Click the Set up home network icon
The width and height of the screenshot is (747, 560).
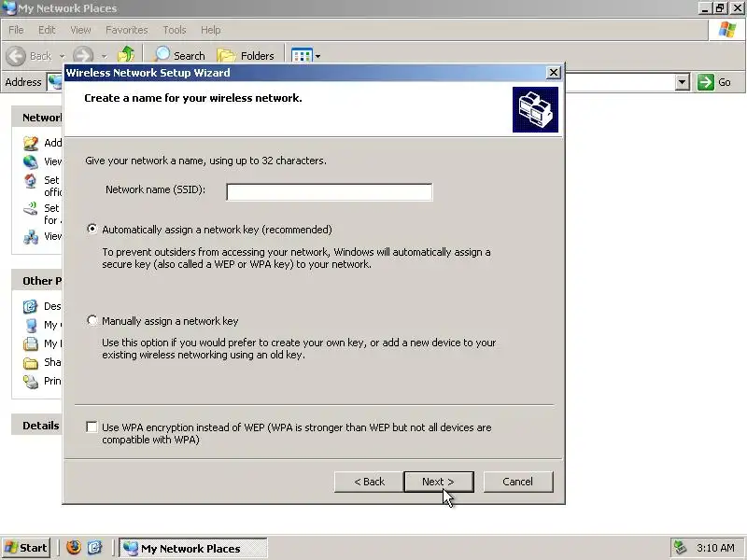tap(31, 181)
